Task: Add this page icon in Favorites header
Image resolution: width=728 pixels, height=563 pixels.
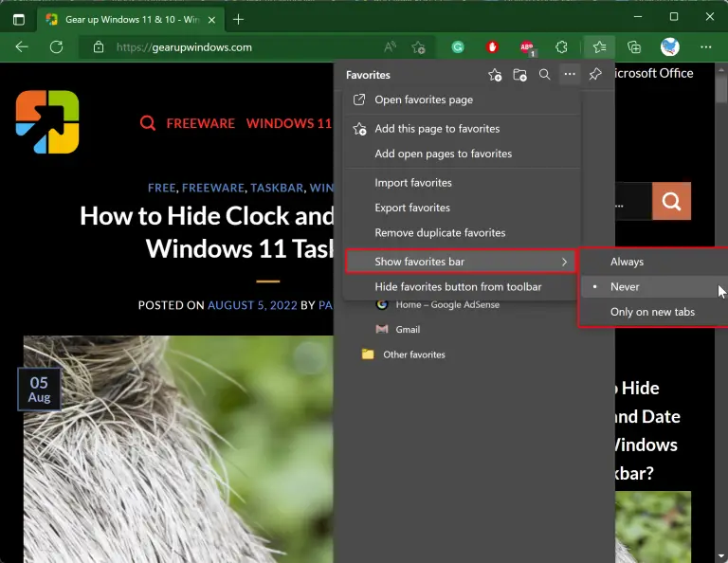Action: tap(495, 75)
